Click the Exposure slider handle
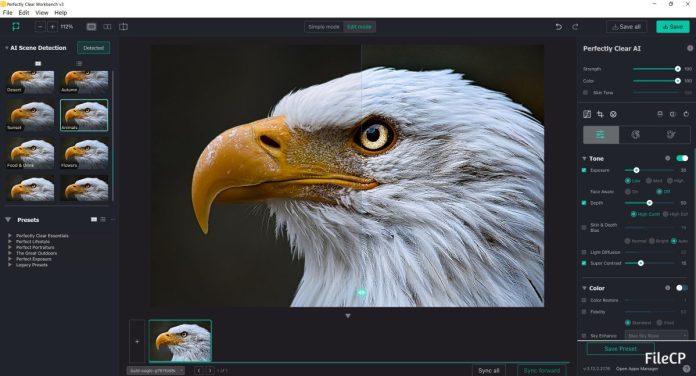 tap(636, 170)
